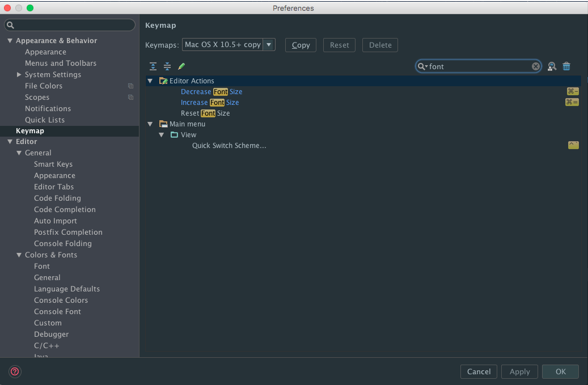The image size is (588, 385).
Task: Click the Cancel button
Action: click(x=479, y=371)
